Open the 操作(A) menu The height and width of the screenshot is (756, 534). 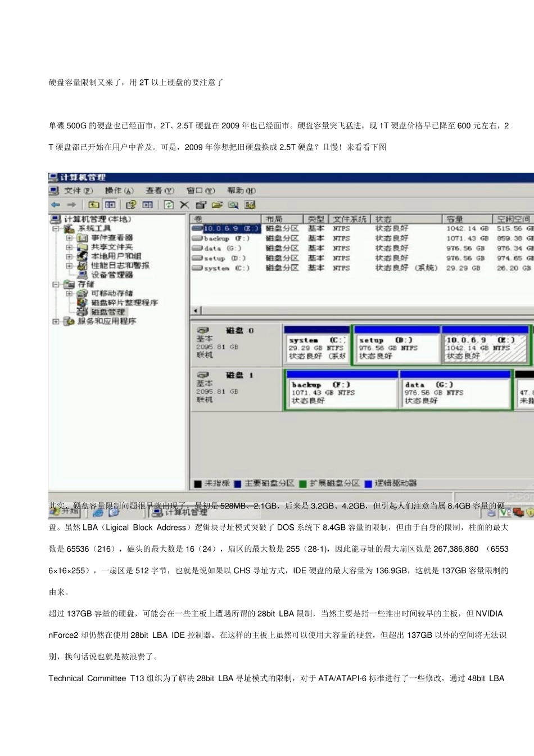pyautogui.click(x=119, y=191)
